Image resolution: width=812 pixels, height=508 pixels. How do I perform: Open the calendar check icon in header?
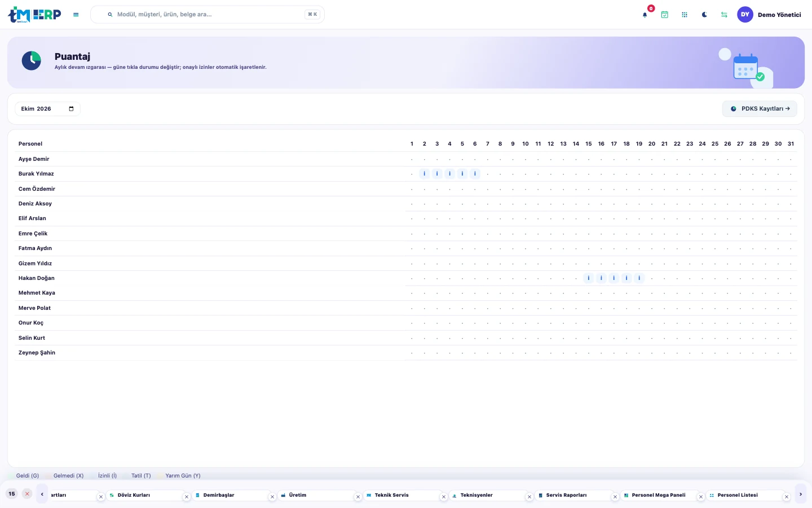point(665,15)
